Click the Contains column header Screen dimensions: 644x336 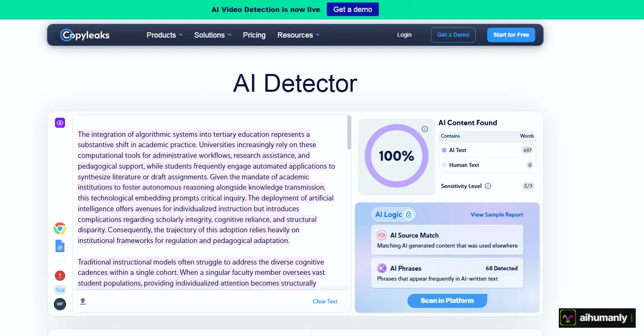(450, 136)
